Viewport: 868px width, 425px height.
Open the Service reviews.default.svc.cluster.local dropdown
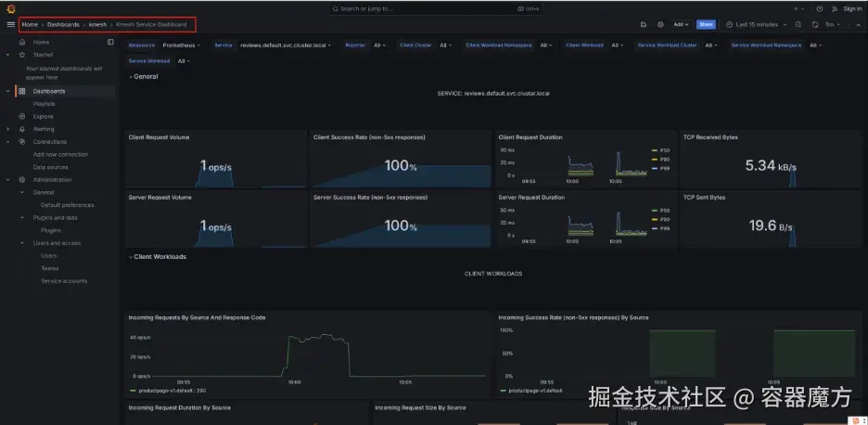(286, 45)
